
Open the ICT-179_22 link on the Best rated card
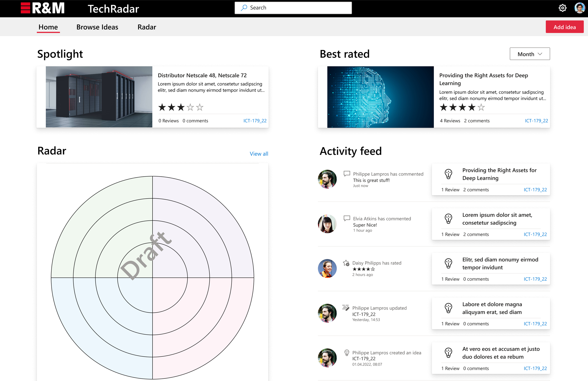pos(536,121)
